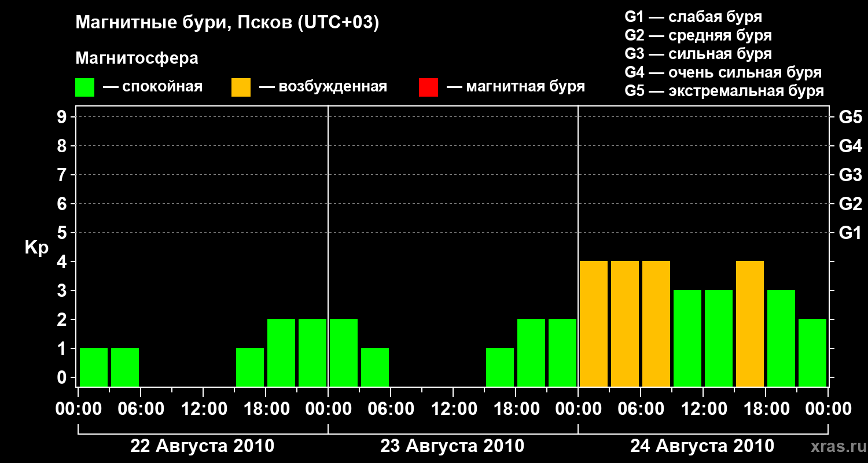The image size is (868, 463).
Task: Click the '23 Августа 2010' date label
Action: (x=453, y=446)
